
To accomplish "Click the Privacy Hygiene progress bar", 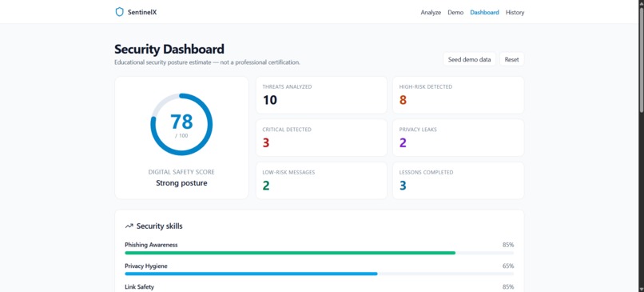I will (319, 274).
